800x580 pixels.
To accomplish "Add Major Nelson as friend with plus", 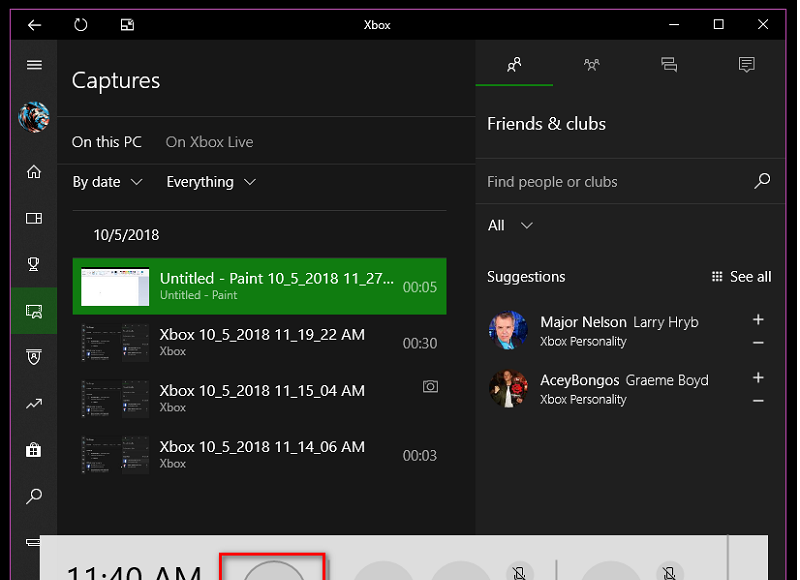I will (758, 319).
